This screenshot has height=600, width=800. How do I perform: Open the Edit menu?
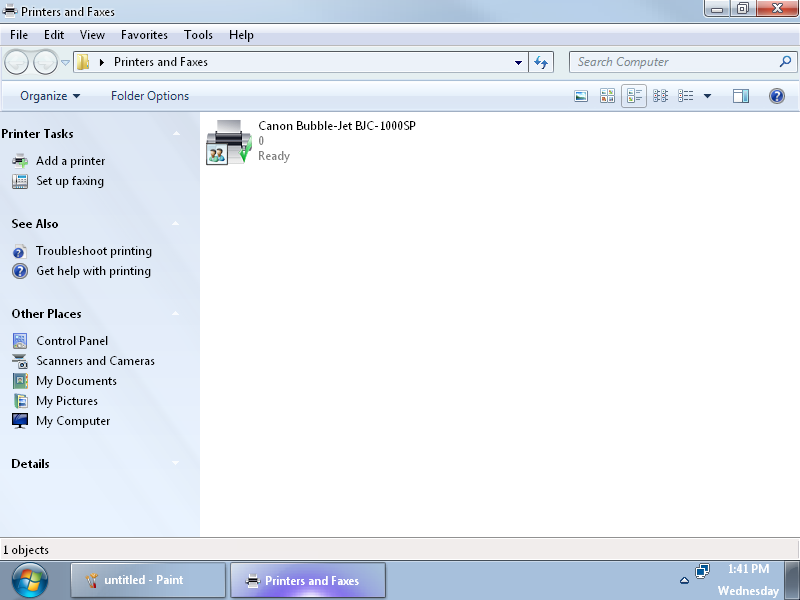coord(54,35)
